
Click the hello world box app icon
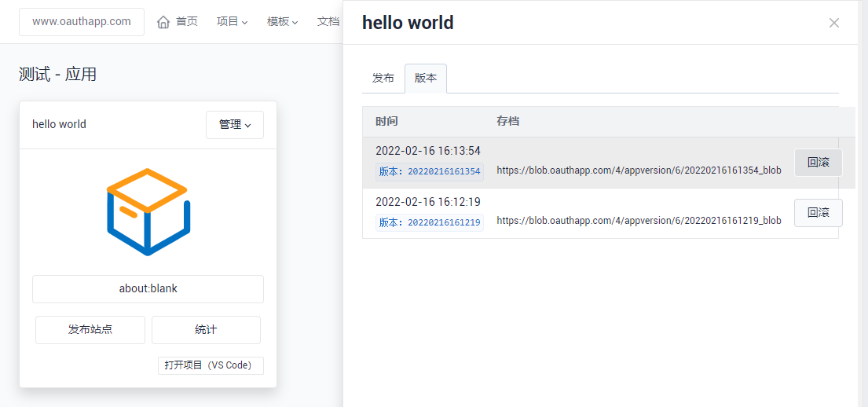(x=148, y=212)
